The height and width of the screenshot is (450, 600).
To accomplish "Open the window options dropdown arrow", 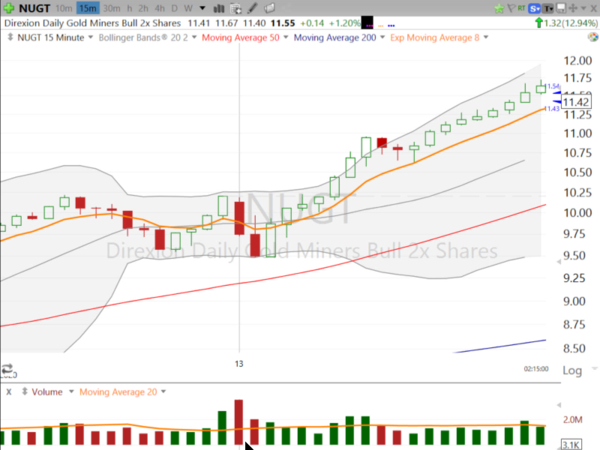I will 584,8.
